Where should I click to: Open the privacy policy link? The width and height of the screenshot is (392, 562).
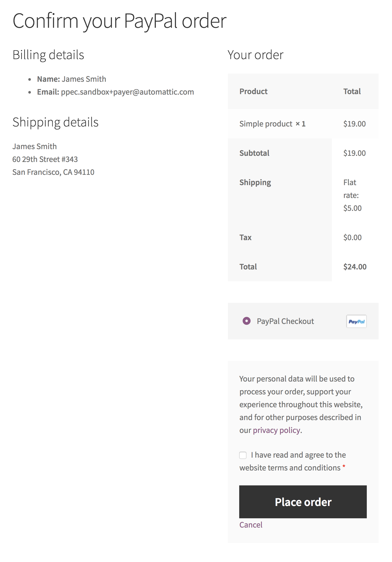point(277,430)
